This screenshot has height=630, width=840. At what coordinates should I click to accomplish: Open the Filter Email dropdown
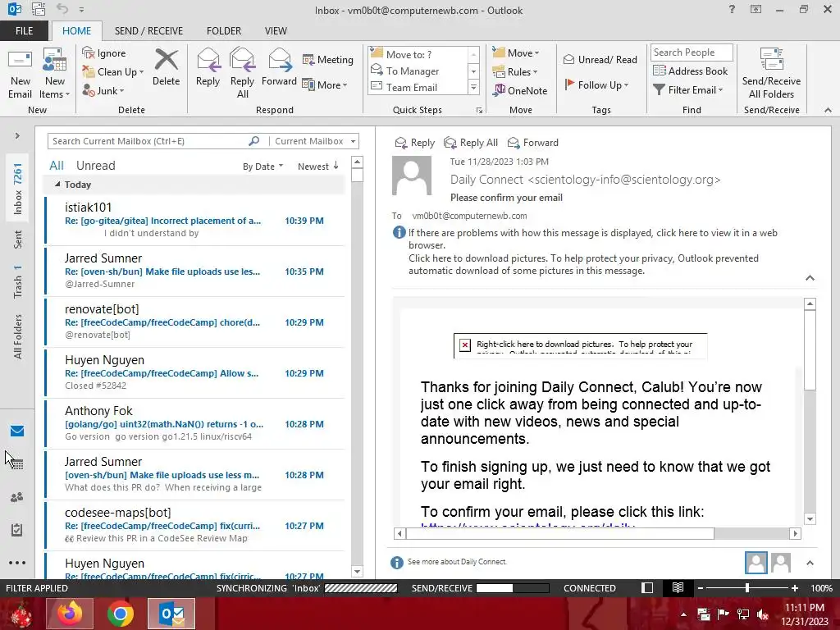688,90
